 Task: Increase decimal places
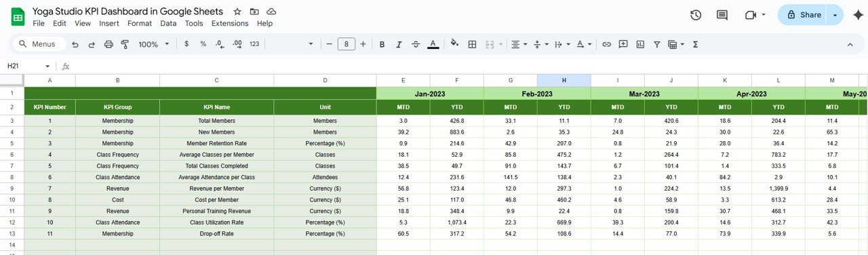[237, 44]
